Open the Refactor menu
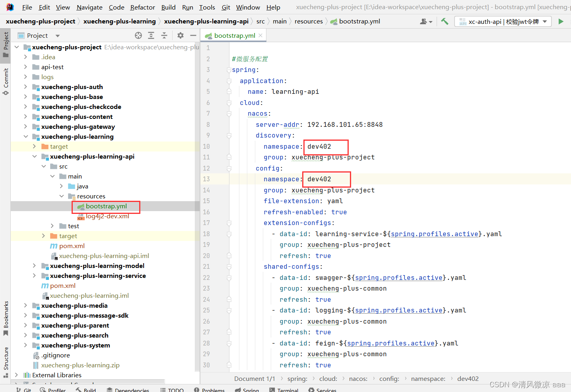The width and height of the screenshot is (571, 392). pos(142,7)
